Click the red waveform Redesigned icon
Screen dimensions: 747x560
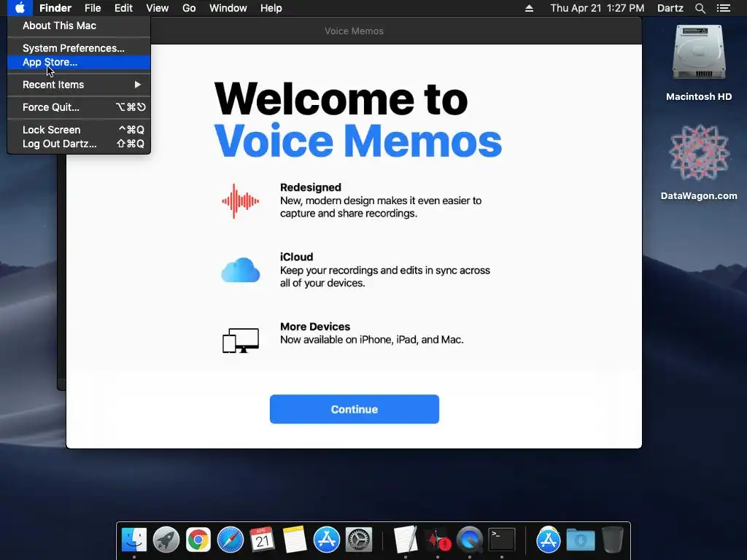point(241,201)
